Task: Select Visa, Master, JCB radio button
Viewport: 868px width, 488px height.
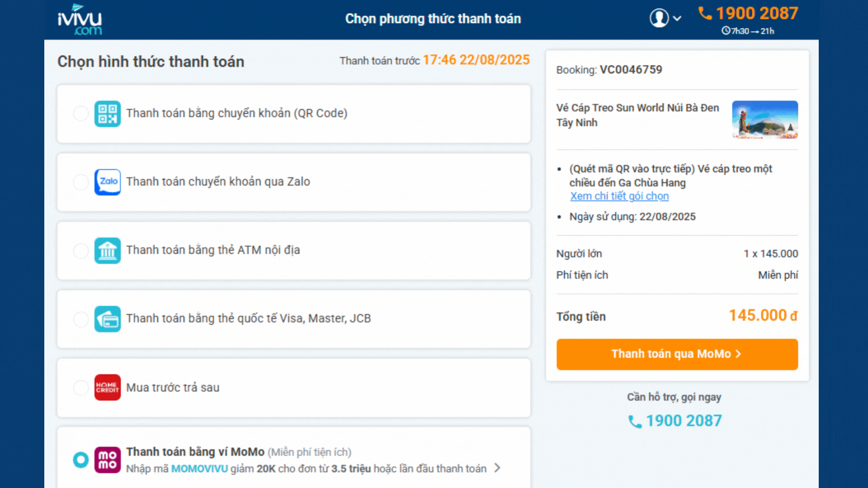Action: [81, 319]
